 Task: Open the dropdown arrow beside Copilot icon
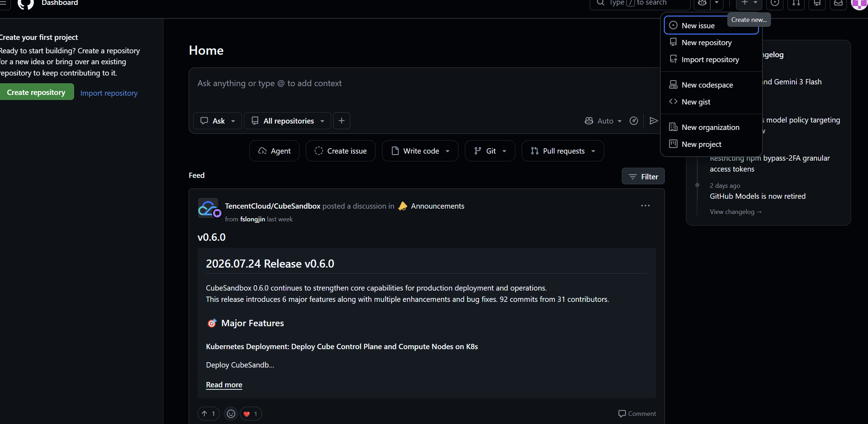pyautogui.click(x=717, y=3)
